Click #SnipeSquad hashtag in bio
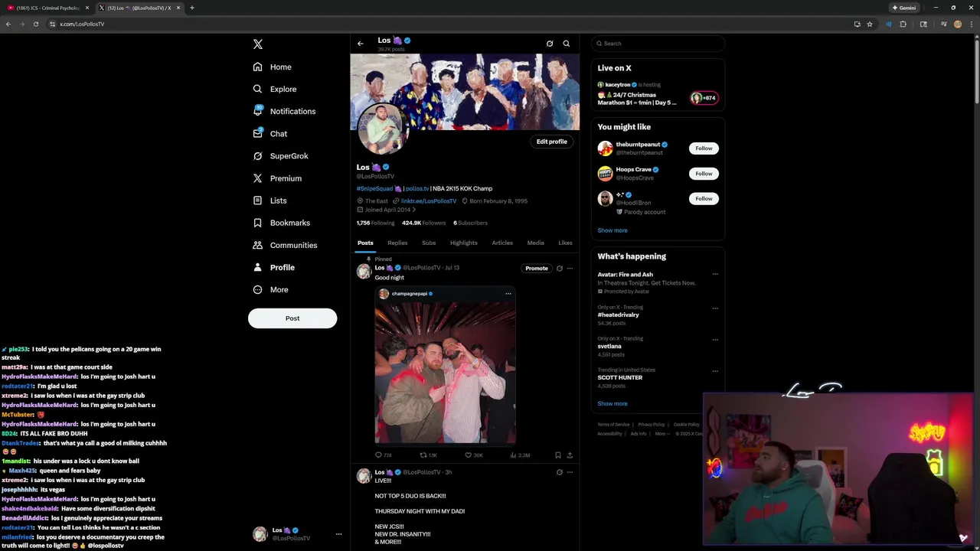Image resolution: width=980 pixels, height=551 pixels. pos(374,188)
